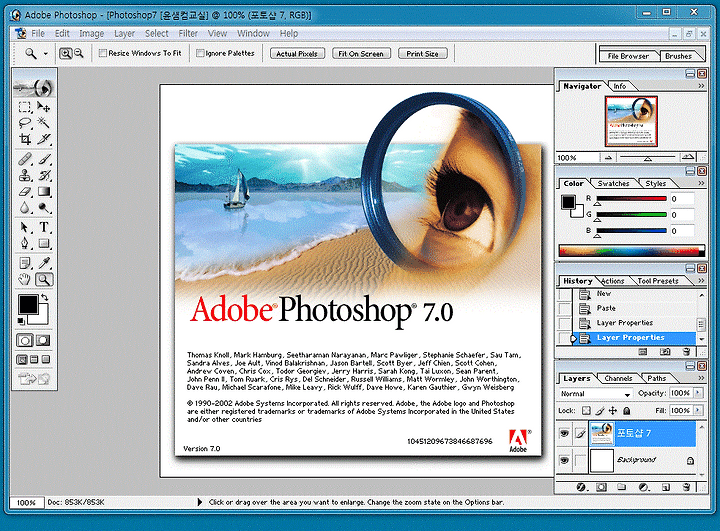
Task: Open the Filter menu
Action: click(188, 34)
